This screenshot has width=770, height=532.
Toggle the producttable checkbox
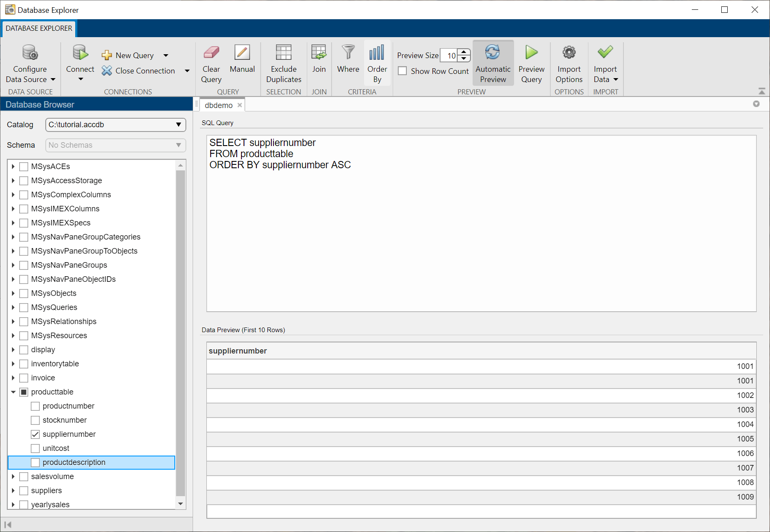click(x=24, y=392)
